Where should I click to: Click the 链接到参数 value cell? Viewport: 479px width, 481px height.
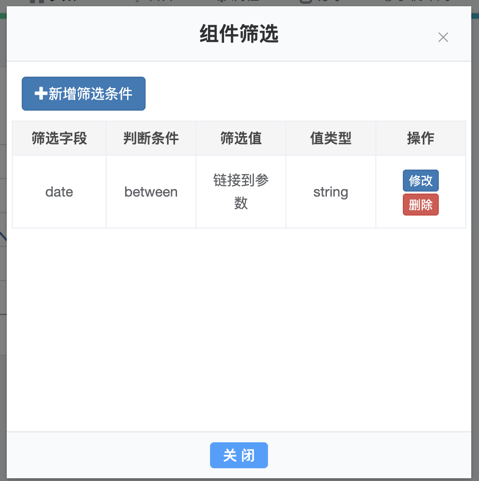(x=241, y=192)
